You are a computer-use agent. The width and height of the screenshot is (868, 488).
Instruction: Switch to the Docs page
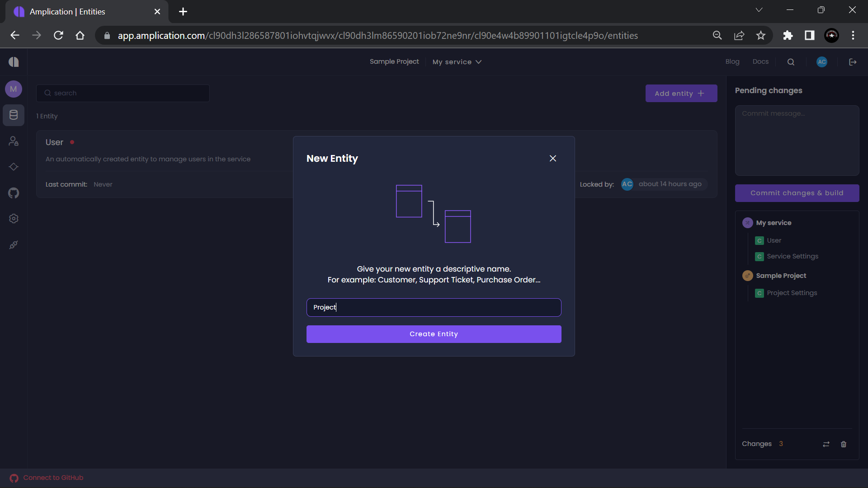[760, 61]
